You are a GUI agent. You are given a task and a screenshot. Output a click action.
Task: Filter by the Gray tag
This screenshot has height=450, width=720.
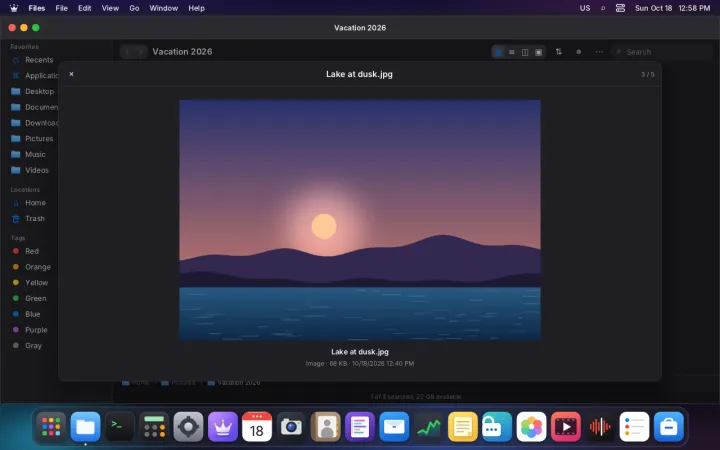27,346
